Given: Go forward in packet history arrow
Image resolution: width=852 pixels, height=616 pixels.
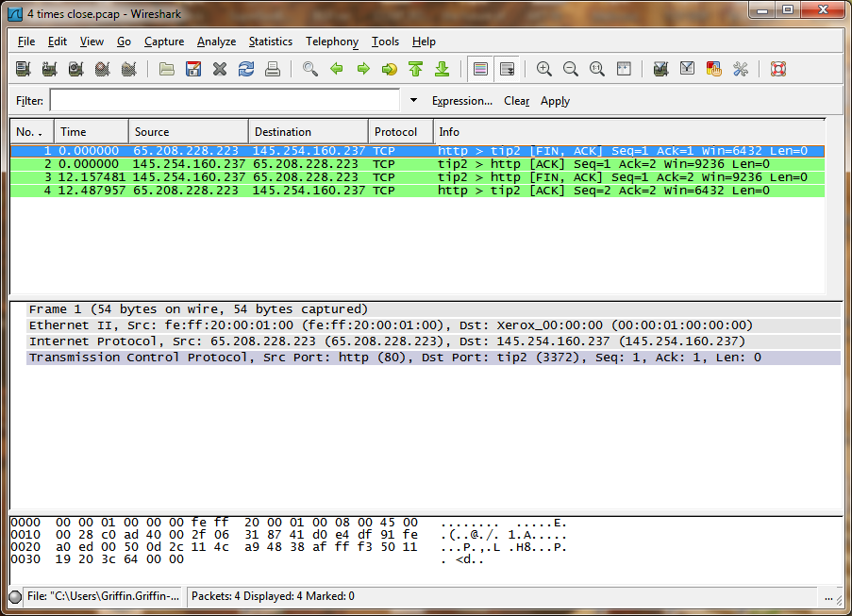Looking at the screenshot, I should click(x=363, y=69).
